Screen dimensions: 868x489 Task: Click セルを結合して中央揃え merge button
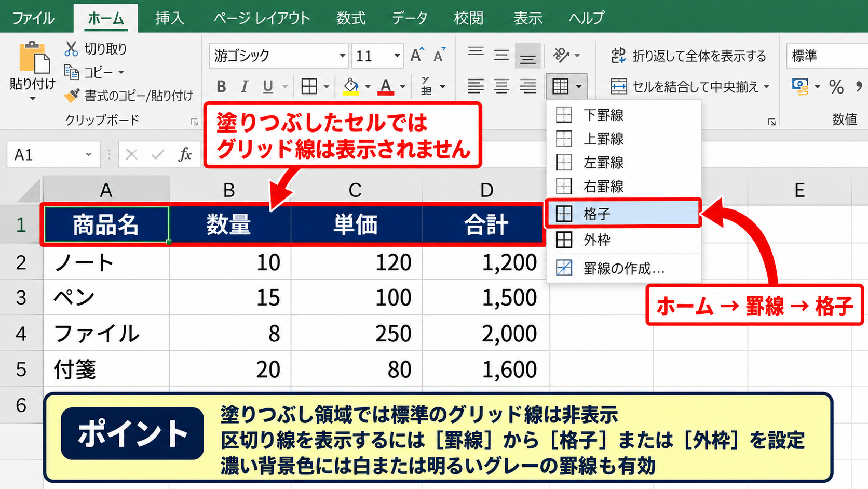tap(685, 86)
